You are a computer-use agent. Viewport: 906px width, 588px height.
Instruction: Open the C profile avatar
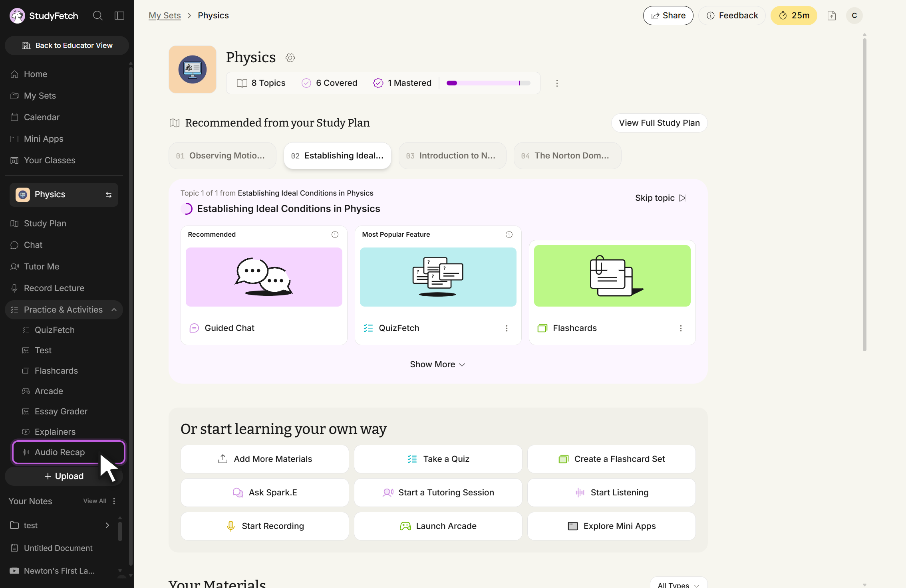[x=854, y=16]
